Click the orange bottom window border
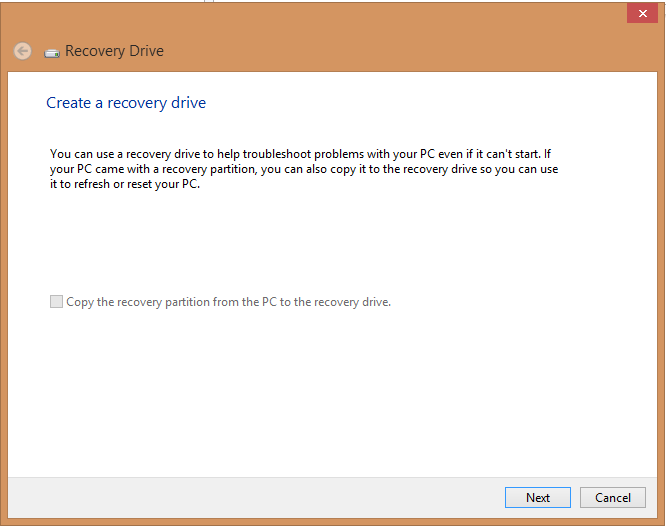 coord(330,521)
